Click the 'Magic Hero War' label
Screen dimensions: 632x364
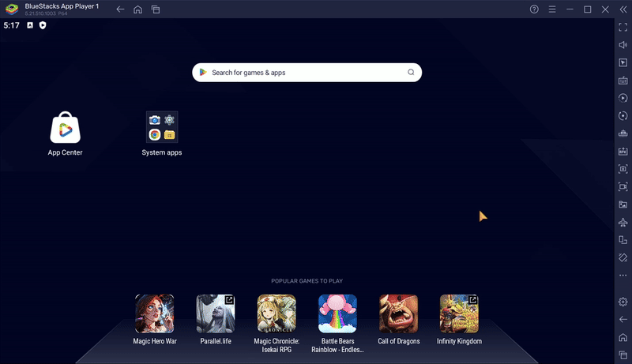point(155,341)
